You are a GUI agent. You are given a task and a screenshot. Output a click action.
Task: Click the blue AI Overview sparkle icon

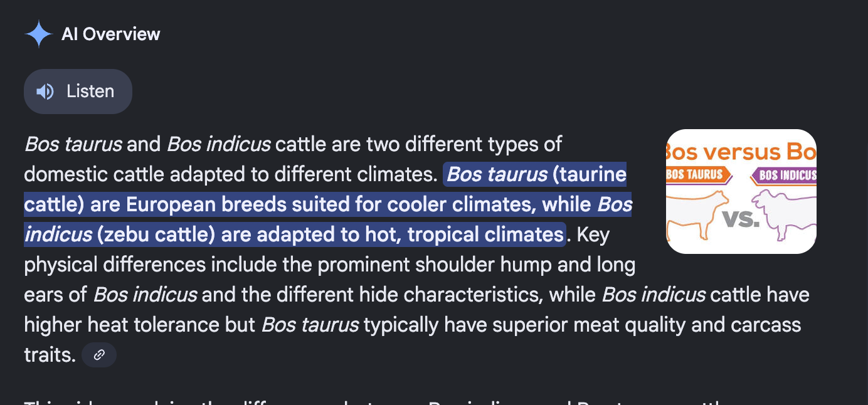(38, 34)
